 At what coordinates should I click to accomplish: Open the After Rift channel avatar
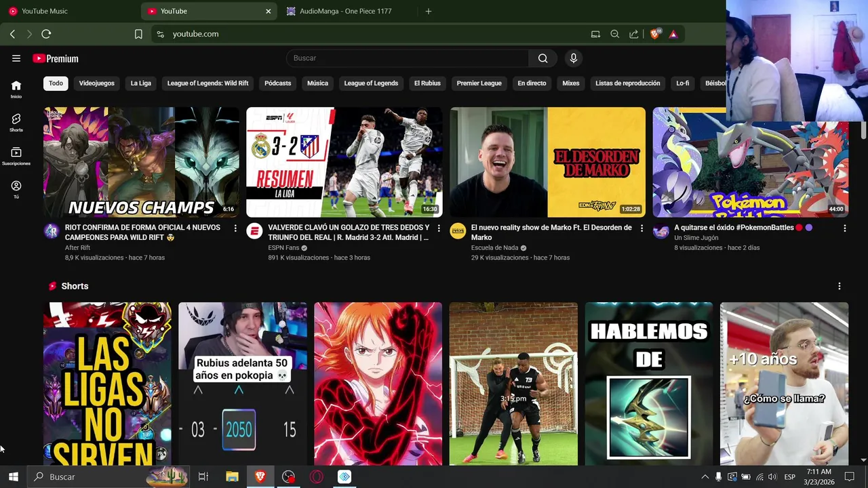52,231
